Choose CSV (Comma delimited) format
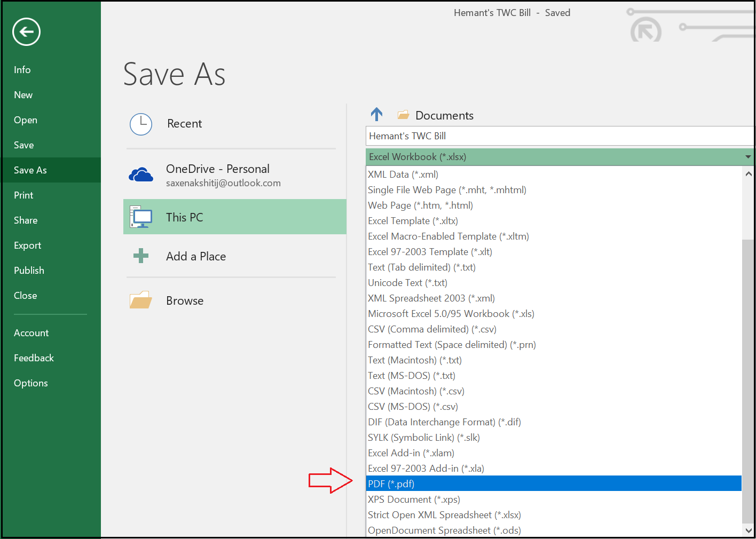 point(431,329)
